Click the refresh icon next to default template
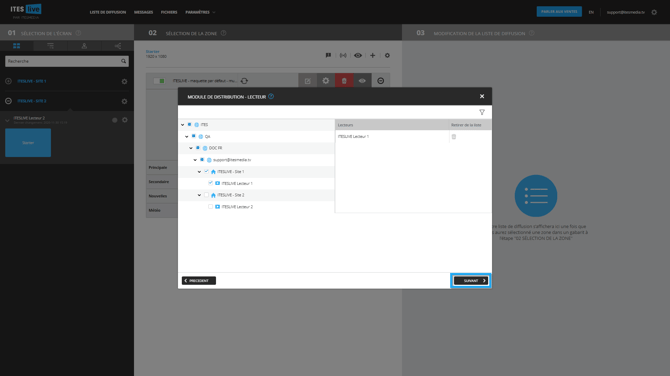 (x=244, y=81)
